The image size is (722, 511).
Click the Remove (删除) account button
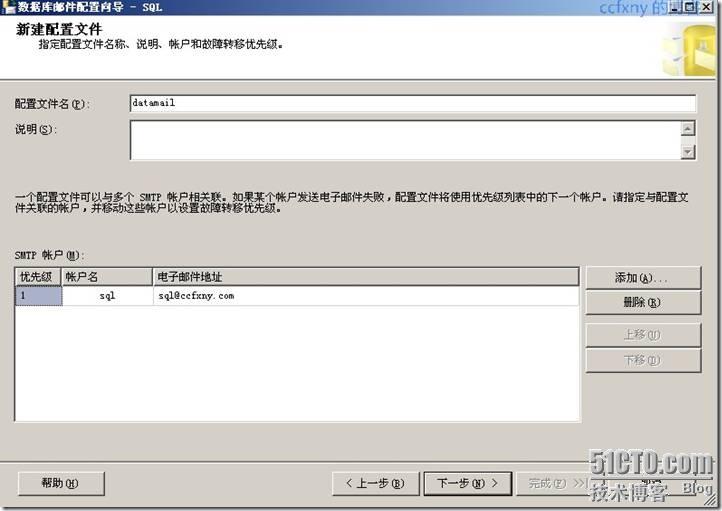(x=643, y=302)
